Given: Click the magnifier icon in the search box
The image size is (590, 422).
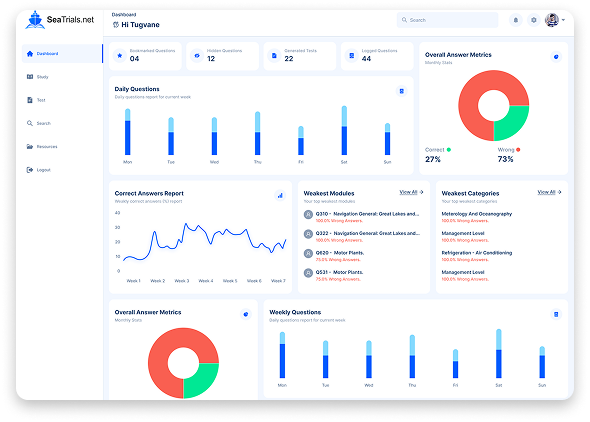Looking at the screenshot, I should pyautogui.click(x=404, y=20).
